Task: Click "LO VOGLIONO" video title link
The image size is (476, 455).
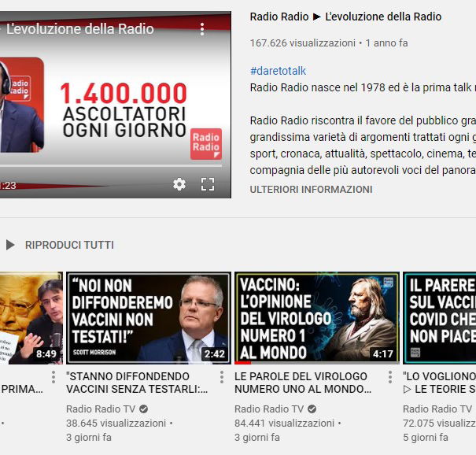Action: [439, 377]
